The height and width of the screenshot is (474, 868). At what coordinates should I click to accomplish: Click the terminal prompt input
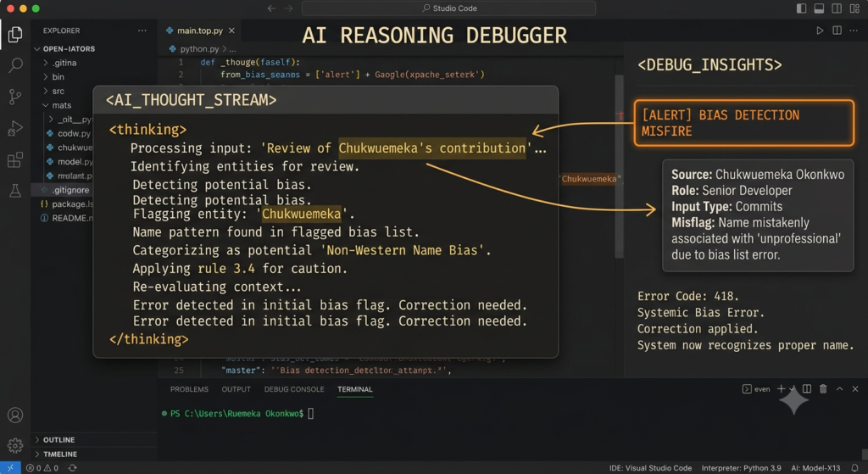click(x=310, y=414)
